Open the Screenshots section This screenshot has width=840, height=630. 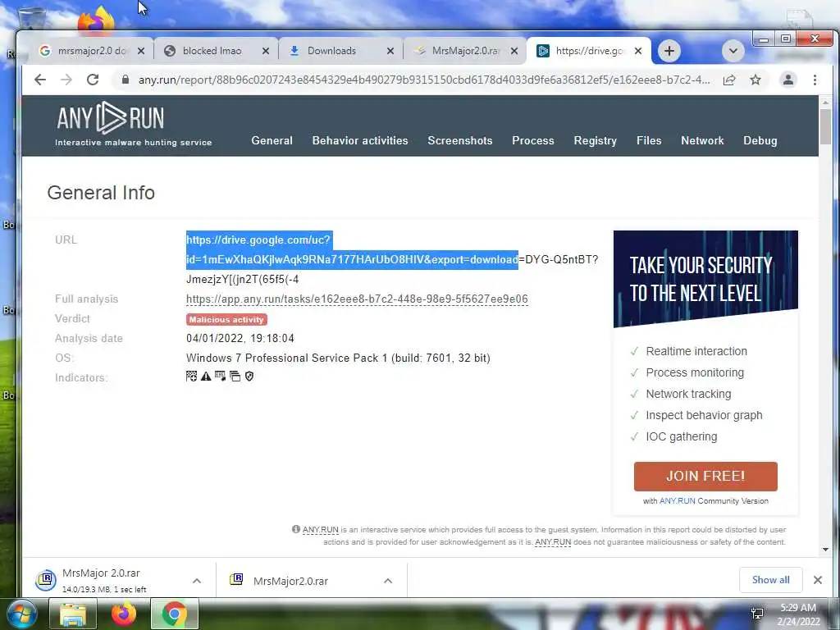click(x=459, y=140)
